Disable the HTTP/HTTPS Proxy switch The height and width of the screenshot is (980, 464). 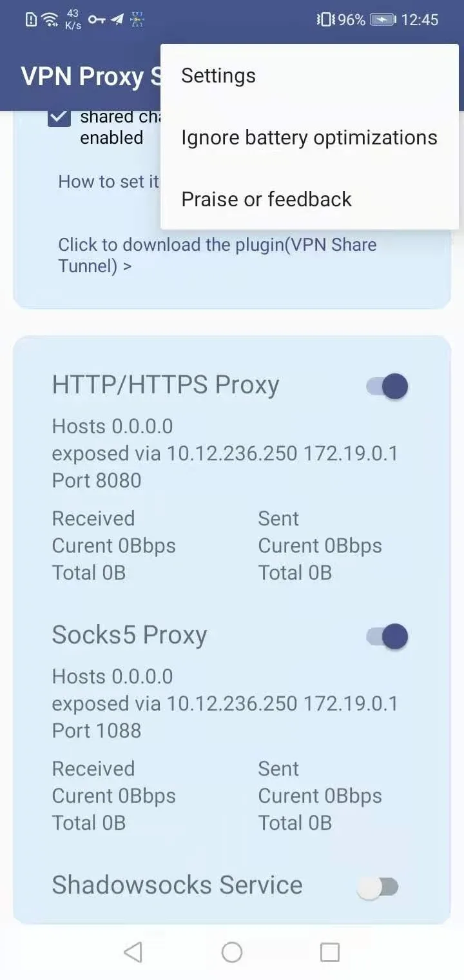tap(388, 386)
